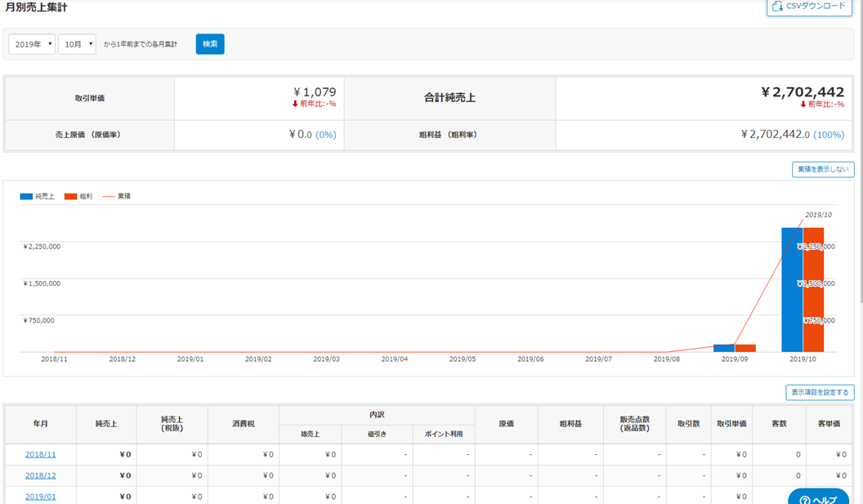
Task: Toggle the 粗利 legend series
Action: click(x=79, y=197)
